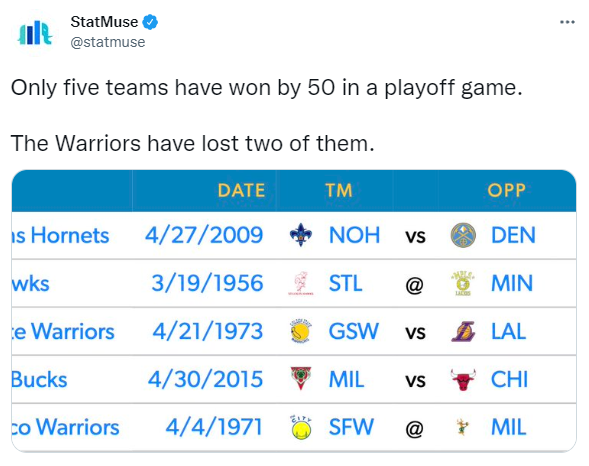Screen dimensions: 589x466
Task: Click the MIL opponent link in last row
Action: pyautogui.click(x=509, y=428)
